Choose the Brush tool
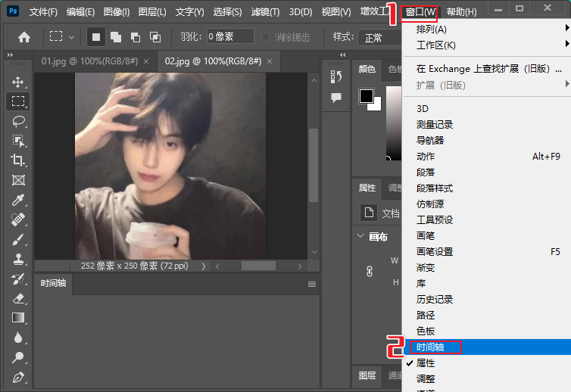The width and height of the screenshot is (571, 392). point(18,239)
